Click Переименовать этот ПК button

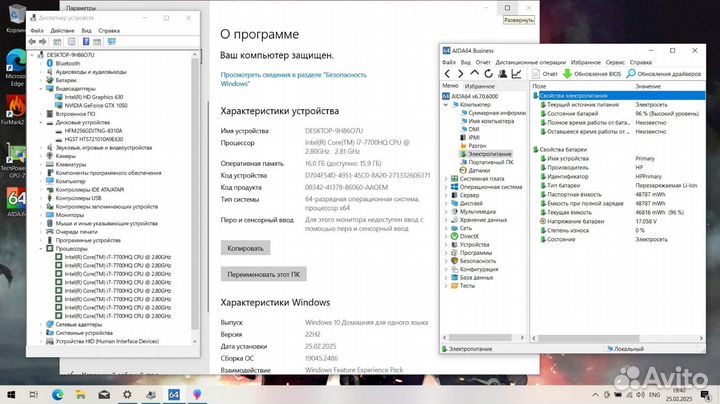[264, 274]
